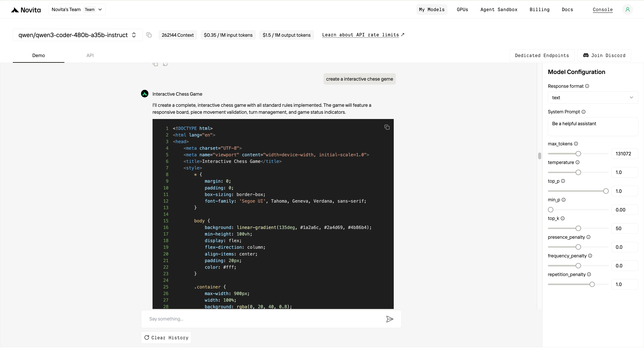
Task: Click the top_k value field 50
Action: point(624,229)
